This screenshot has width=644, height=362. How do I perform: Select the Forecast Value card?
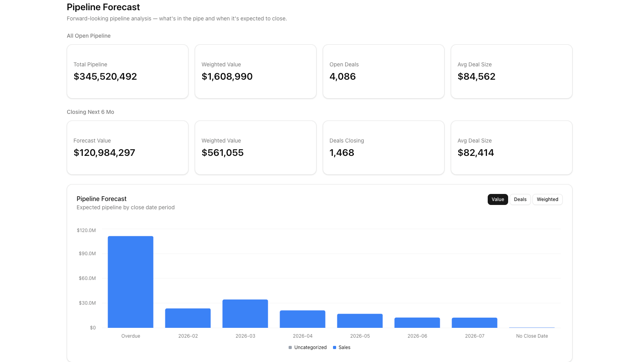[128, 148]
